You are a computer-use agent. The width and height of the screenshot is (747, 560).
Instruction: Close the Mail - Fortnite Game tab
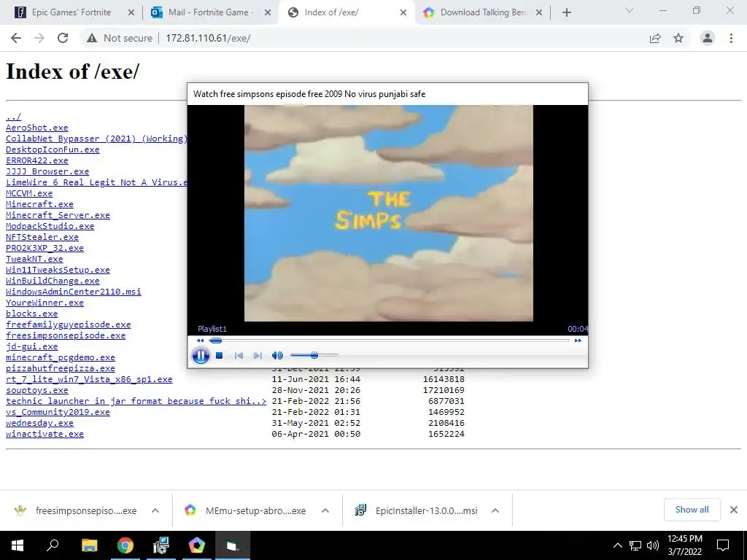click(268, 13)
